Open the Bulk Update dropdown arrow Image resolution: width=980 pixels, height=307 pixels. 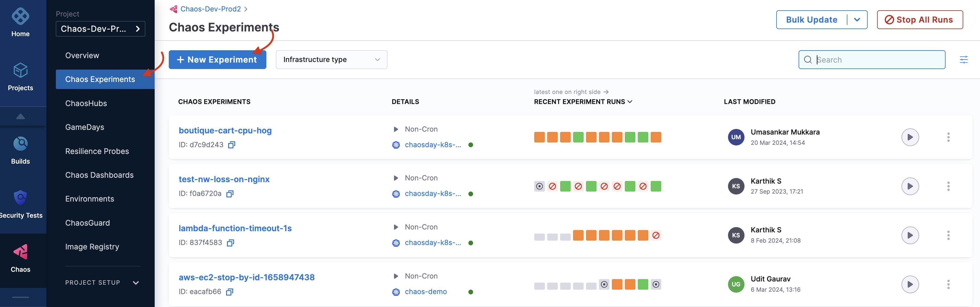point(857,20)
